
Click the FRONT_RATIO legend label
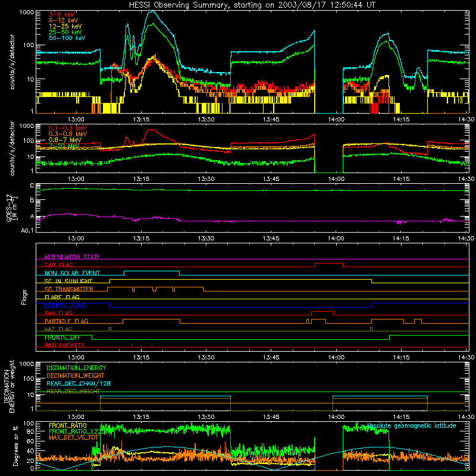68,425
